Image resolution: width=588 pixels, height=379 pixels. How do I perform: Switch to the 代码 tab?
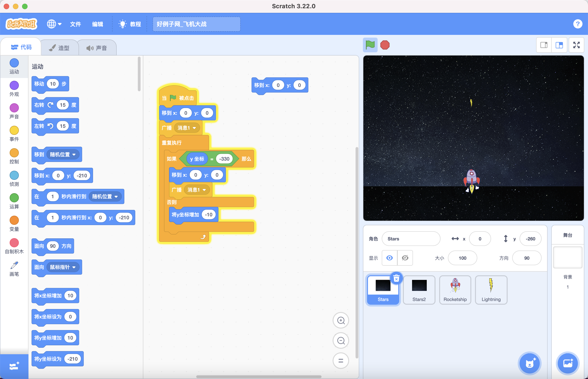coord(21,47)
